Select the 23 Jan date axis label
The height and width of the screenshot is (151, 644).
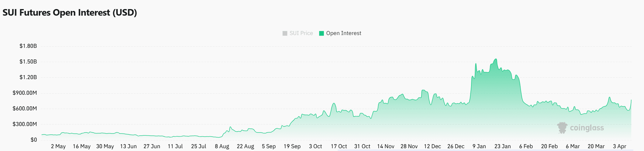(502, 146)
